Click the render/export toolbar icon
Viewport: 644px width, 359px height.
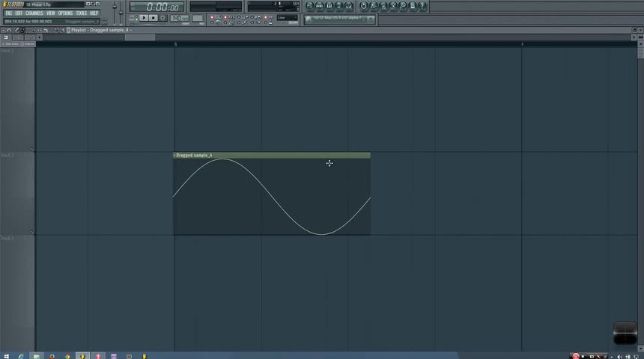[x=383, y=6]
